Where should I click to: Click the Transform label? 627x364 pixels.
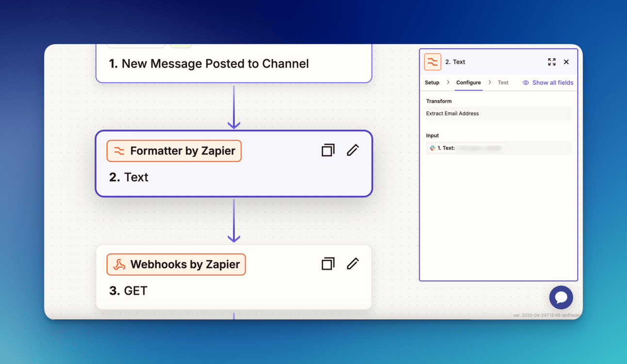pyautogui.click(x=439, y=101)
